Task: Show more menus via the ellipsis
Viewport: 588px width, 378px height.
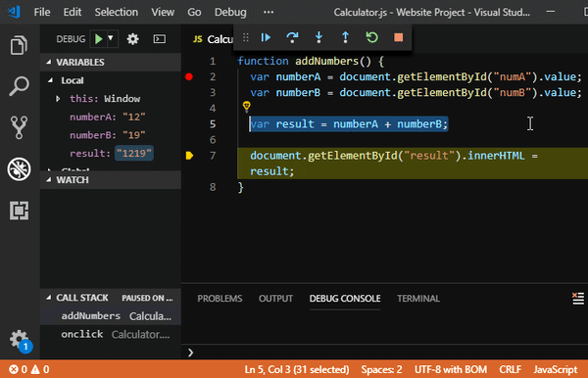Action: tap(269, 13)
